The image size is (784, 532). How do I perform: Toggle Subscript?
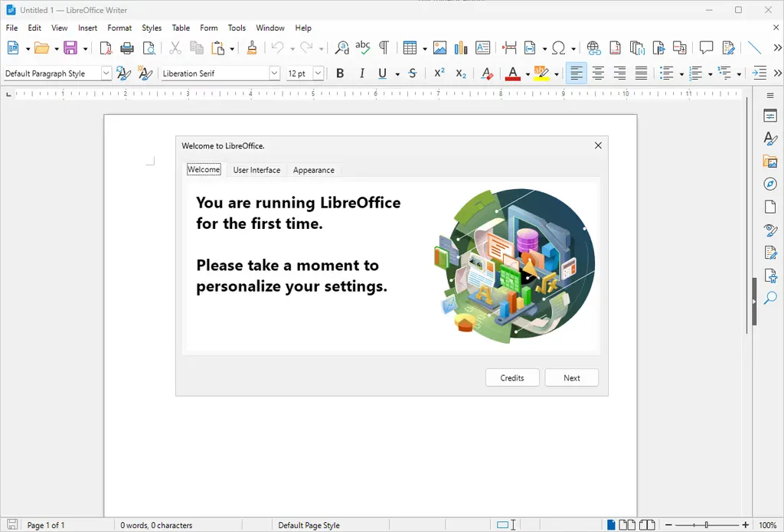coord(461,73)
